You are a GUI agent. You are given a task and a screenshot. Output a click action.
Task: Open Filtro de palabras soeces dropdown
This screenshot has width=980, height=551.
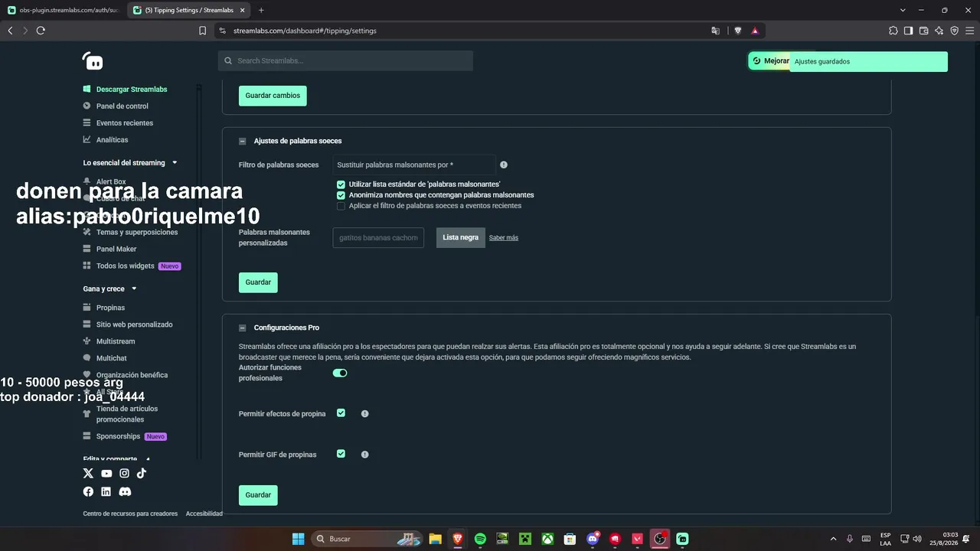click(414, 165)
